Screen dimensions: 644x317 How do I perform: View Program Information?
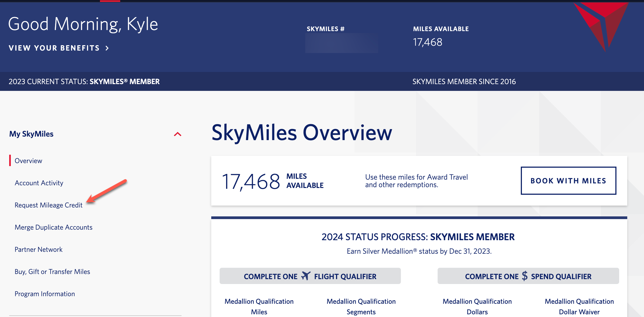tap(45, 294)
